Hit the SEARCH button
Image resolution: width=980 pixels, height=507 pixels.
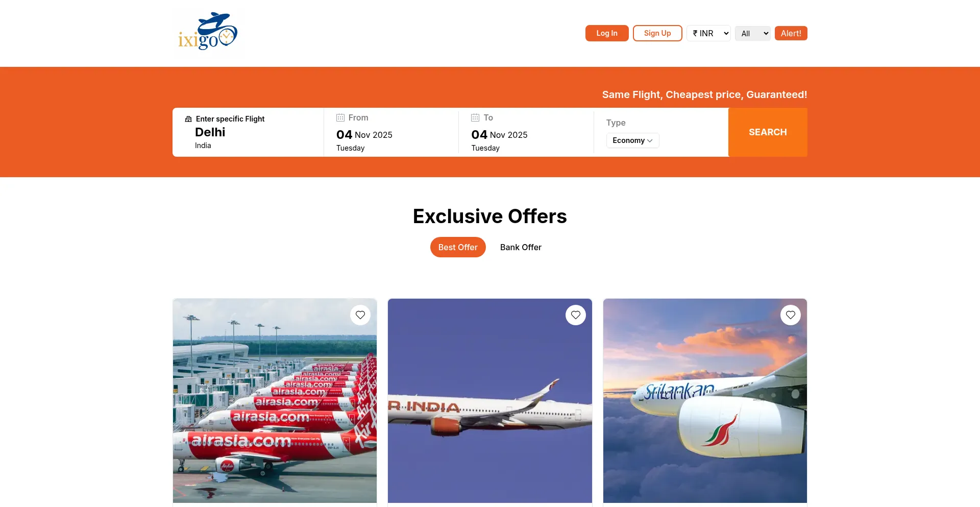click(768, 132)
